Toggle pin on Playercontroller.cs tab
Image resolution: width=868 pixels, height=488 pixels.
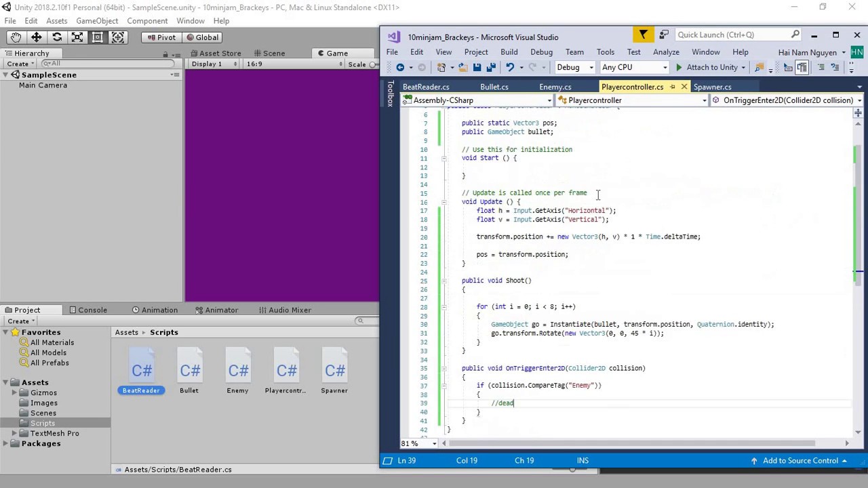pos(673,87)
